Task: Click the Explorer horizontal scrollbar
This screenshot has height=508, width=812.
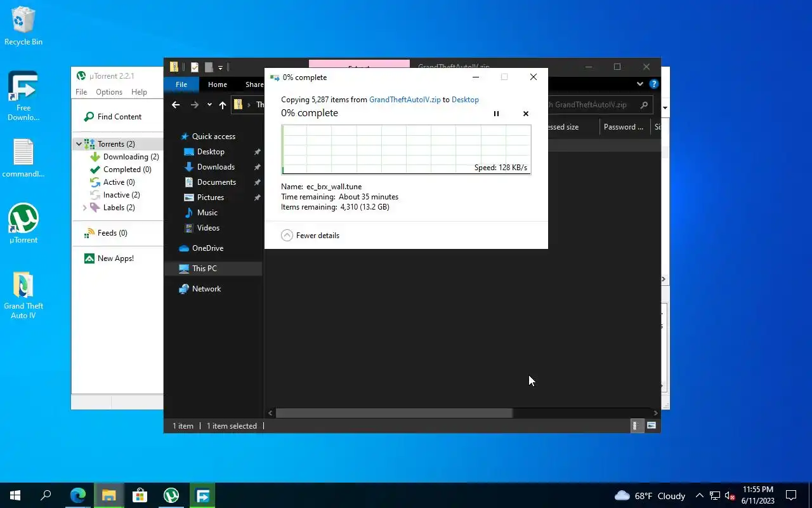Action: pyautogui.click(x=394, y=413)
